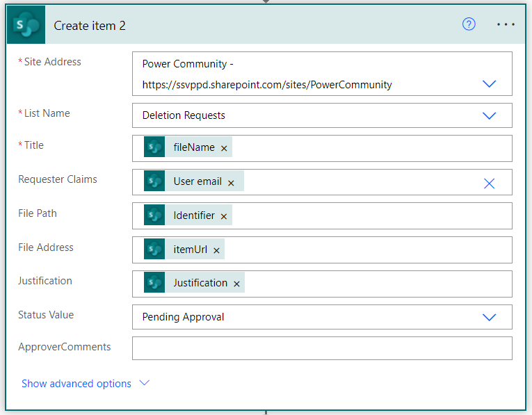Select the itemUrl token in File Address
Image resolution: width=532 pixels, height=415 pixels.
[184, 249]
